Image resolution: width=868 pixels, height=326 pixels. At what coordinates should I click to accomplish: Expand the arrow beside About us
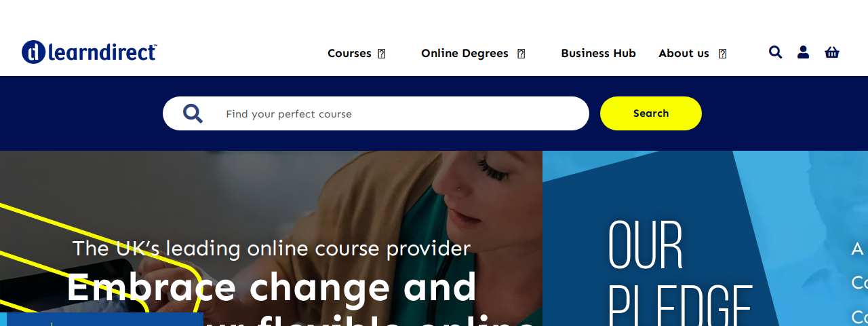(723, 54)
